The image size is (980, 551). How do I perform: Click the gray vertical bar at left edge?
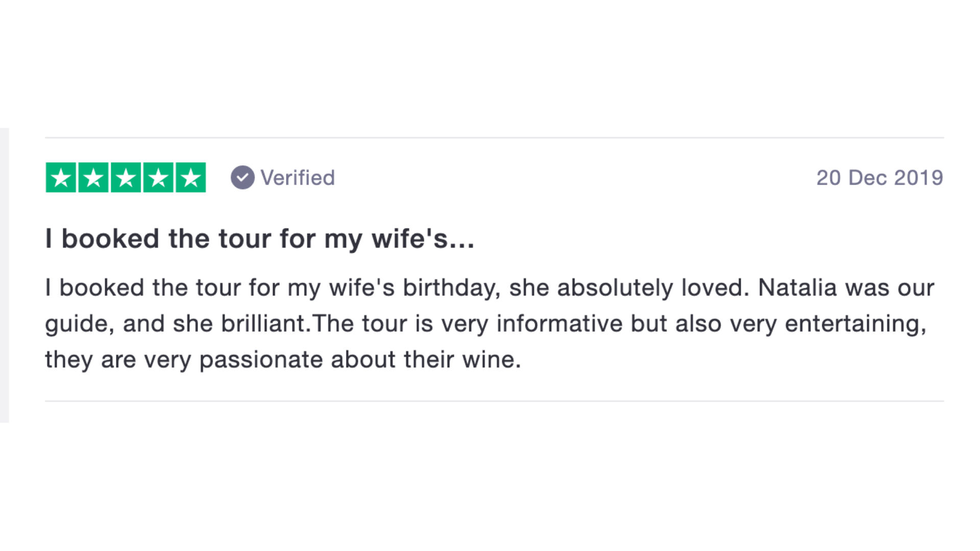click(x=5, y=275)
